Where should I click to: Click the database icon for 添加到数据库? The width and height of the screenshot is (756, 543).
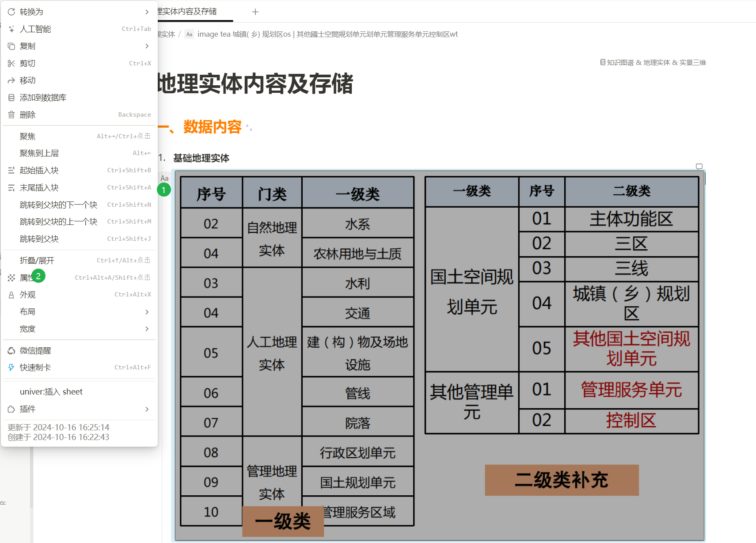pyautogui.click(x=11, y=98)
